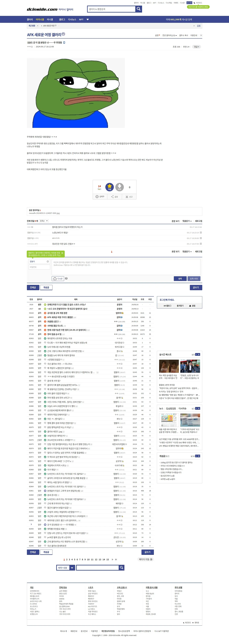Click the upper 글쓰기 write button
The image size is (229, 644).
click(196, 287)
